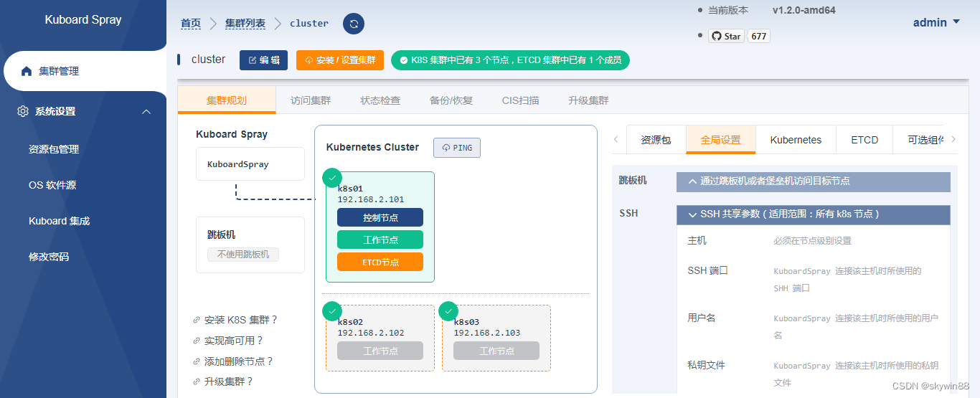Click the 首页 breadcrumb link
This screenshot has width=980, height=398.
191,24
